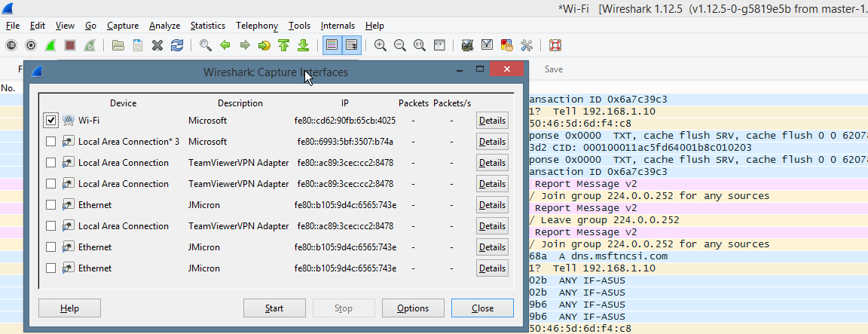This screenshot has height=334, width=868.
Task: Zoom in the packet text
Action: click(381, 45)
